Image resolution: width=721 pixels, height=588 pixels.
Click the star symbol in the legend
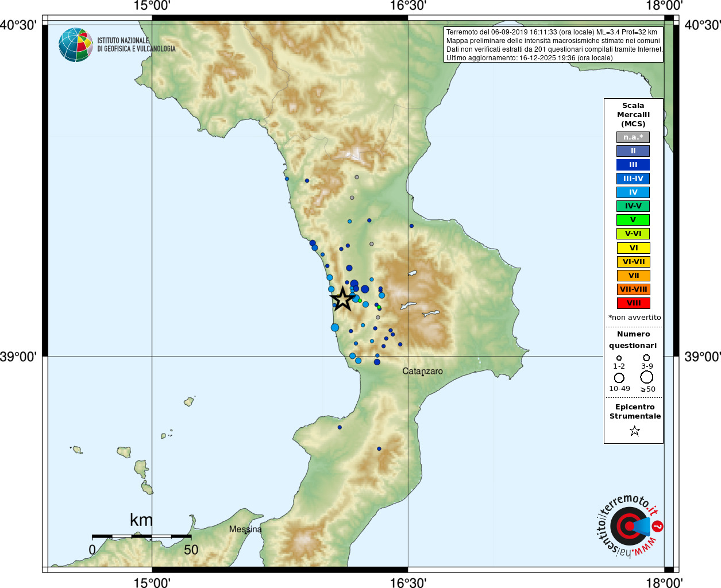click(x=634, y=431)
